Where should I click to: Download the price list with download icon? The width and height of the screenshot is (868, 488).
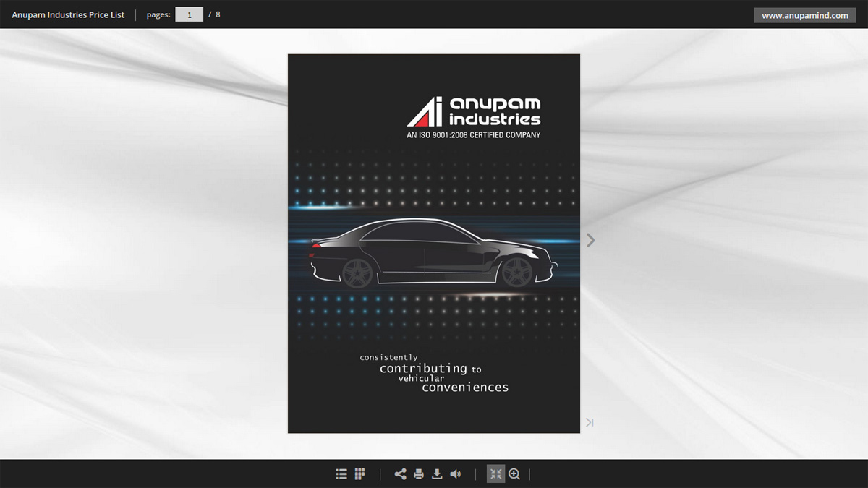click(x=437, y=474)
